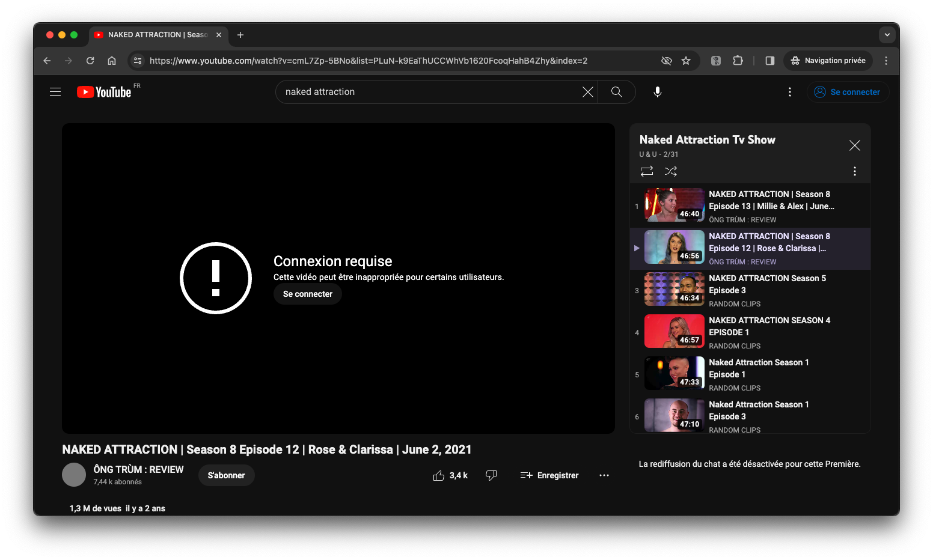The width and height of the screenshot is (933, 560).
Task: Click Se connecter in the video player
Action: [x=307, y=294]
